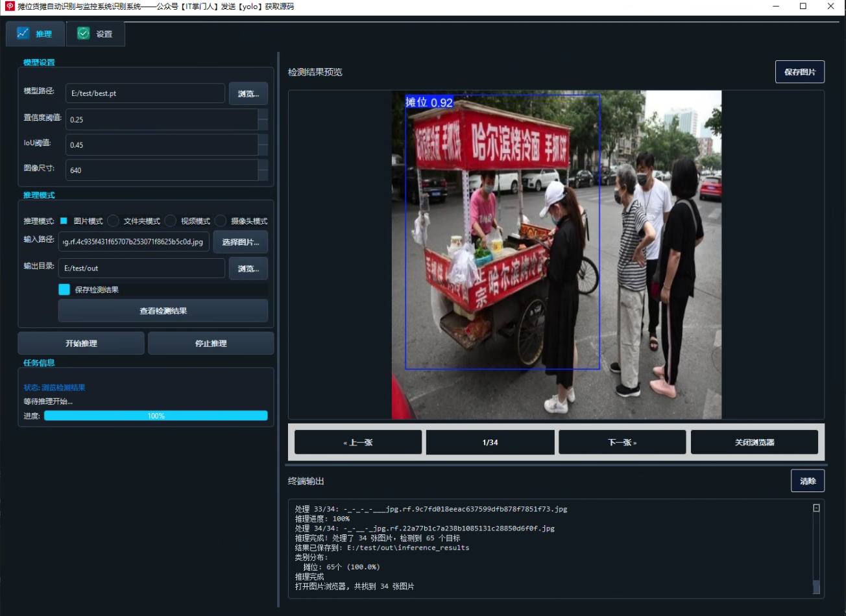Save the preview via 保存图片

click(x=800, y=72)
